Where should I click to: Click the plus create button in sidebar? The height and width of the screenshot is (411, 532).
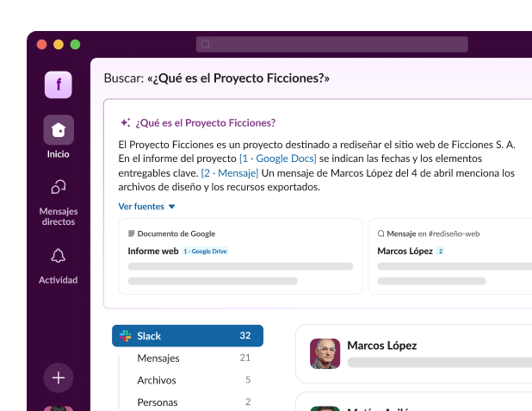[x=59, y=377]
